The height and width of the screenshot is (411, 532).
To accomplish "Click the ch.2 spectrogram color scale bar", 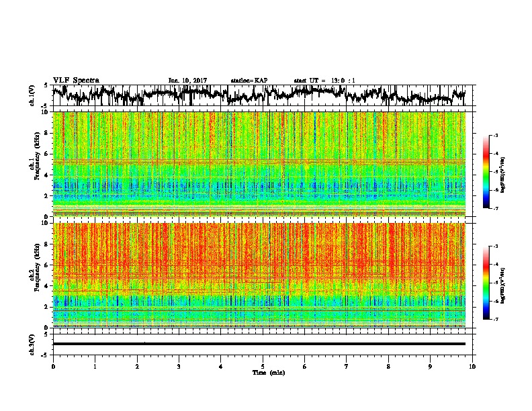I will tap(486, 283).
